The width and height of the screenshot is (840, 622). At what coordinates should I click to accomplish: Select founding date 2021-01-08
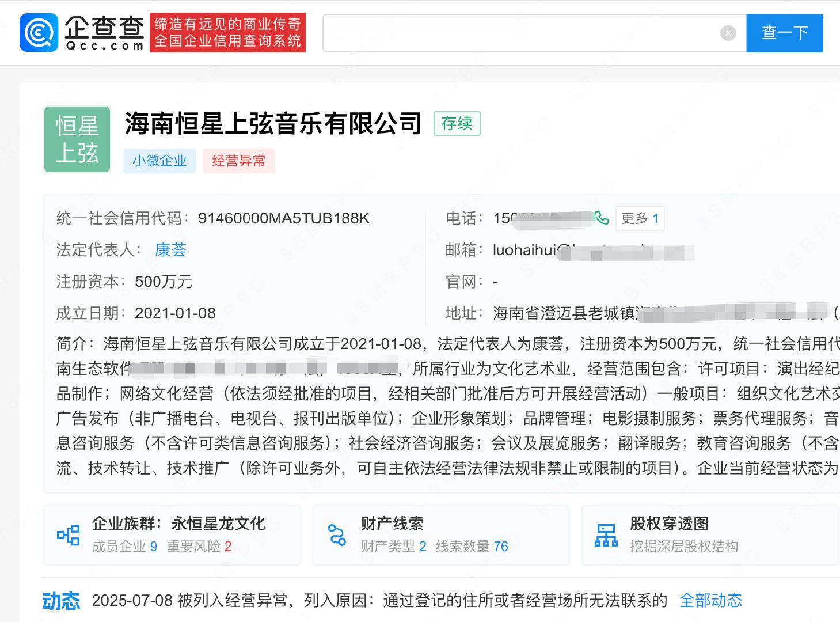pos(175,313)
